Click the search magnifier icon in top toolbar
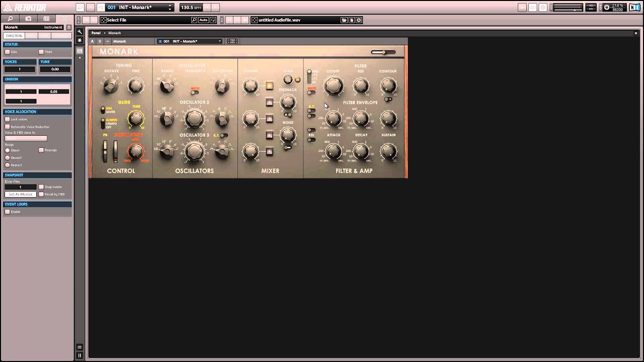Image resolution: width=644 pixels, height=362 pixels. click(x=80, y=8)
